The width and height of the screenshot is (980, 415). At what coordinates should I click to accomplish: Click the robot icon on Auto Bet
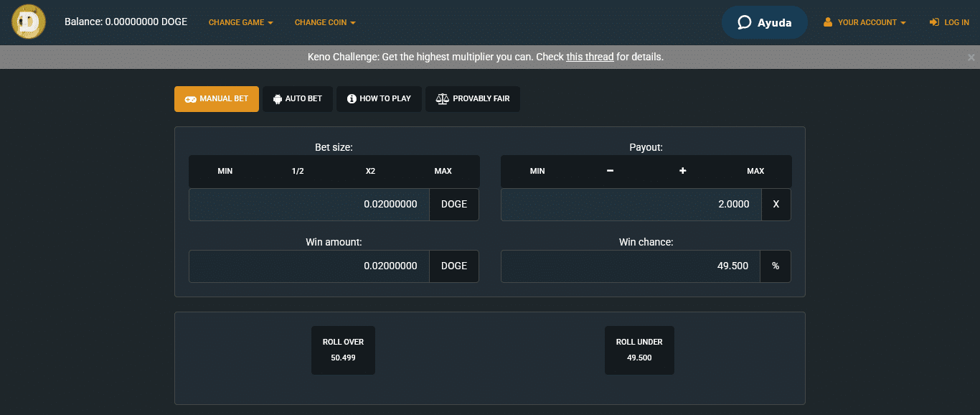coord(276,98)
